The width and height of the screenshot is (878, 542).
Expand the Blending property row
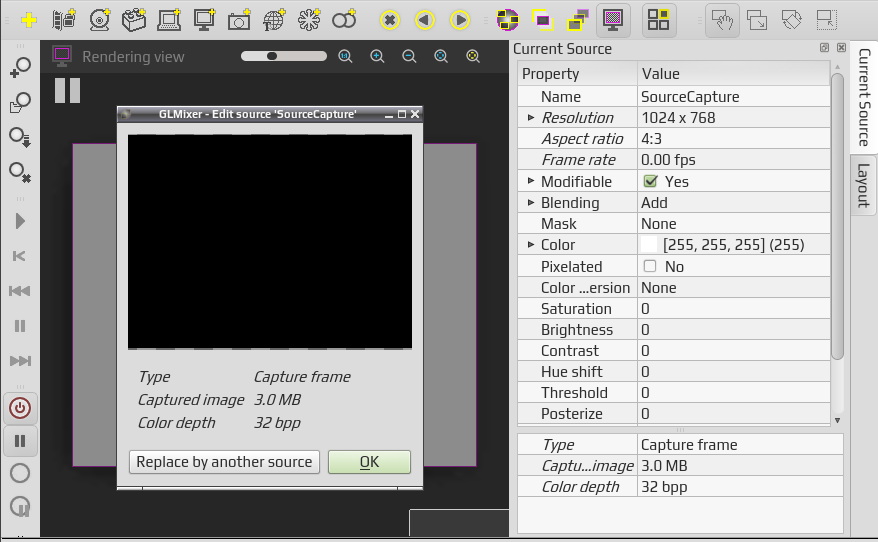click(531, 202)
